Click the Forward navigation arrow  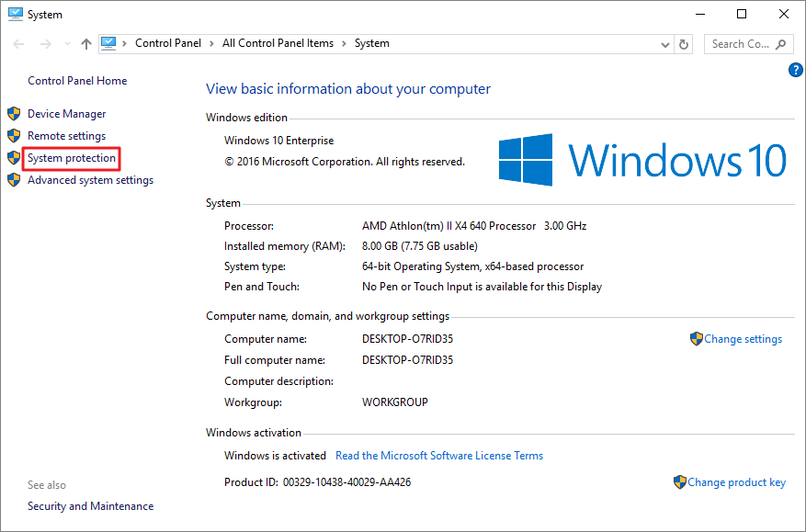coord(46,44)
